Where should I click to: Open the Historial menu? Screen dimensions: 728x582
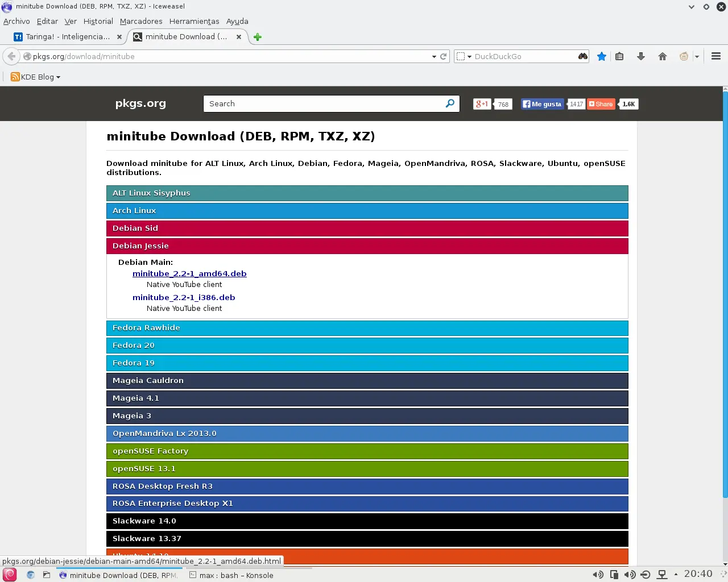pos(98,21)
